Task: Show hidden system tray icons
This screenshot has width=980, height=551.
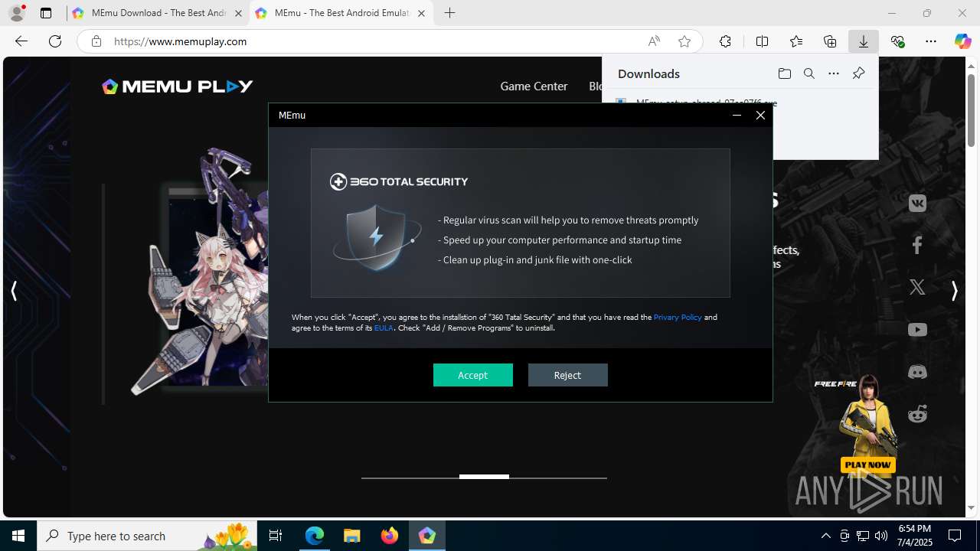Action: click(x=825, y=536)
